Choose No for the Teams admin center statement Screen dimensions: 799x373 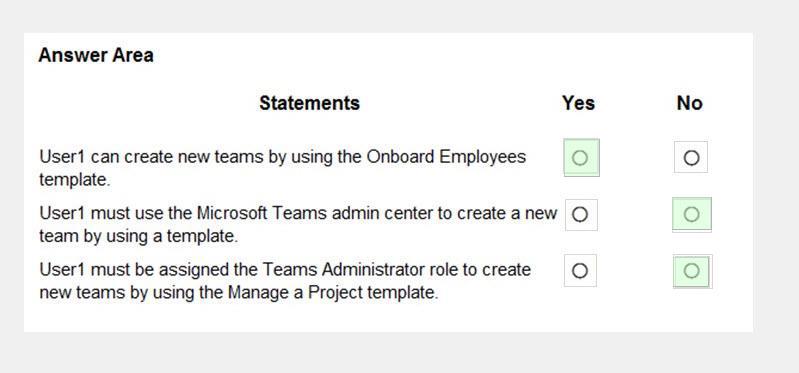click(x=691, y=215)
